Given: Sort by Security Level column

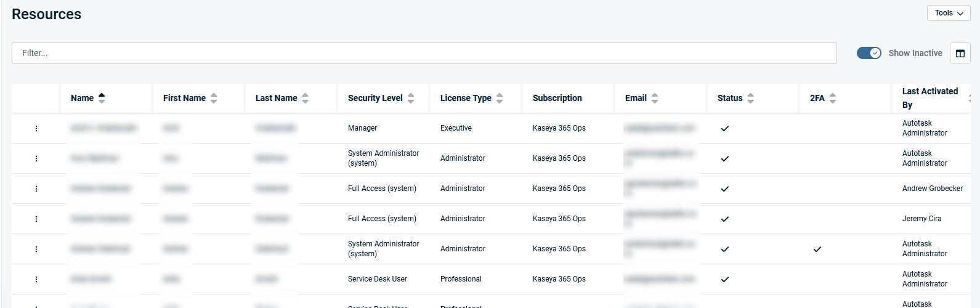Looking at the screenshot, I should (375, 98).
